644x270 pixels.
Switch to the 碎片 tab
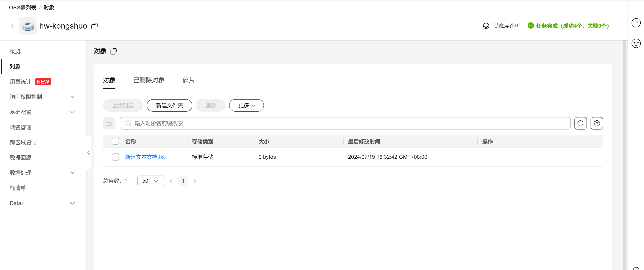point(189,80)
